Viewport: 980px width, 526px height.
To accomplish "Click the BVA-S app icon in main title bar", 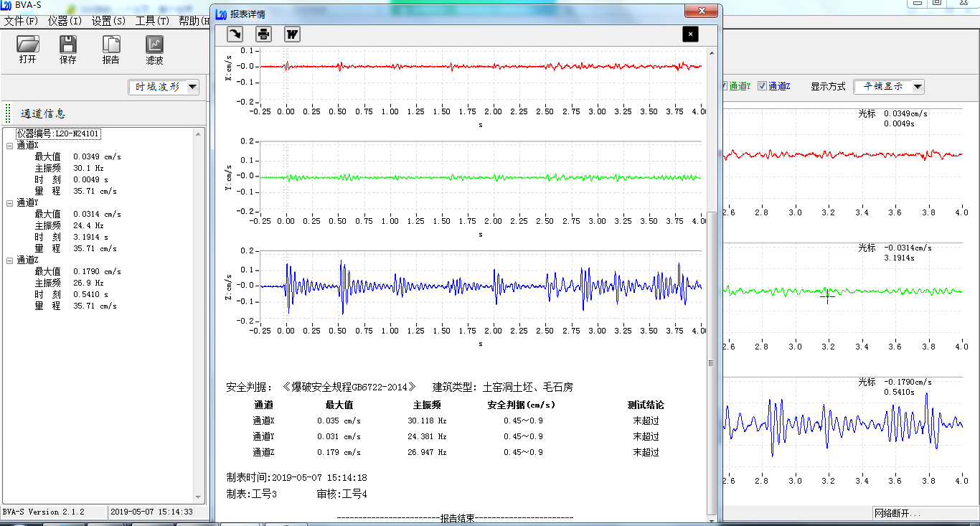I will pyautogui.click(x=6, y=4).
